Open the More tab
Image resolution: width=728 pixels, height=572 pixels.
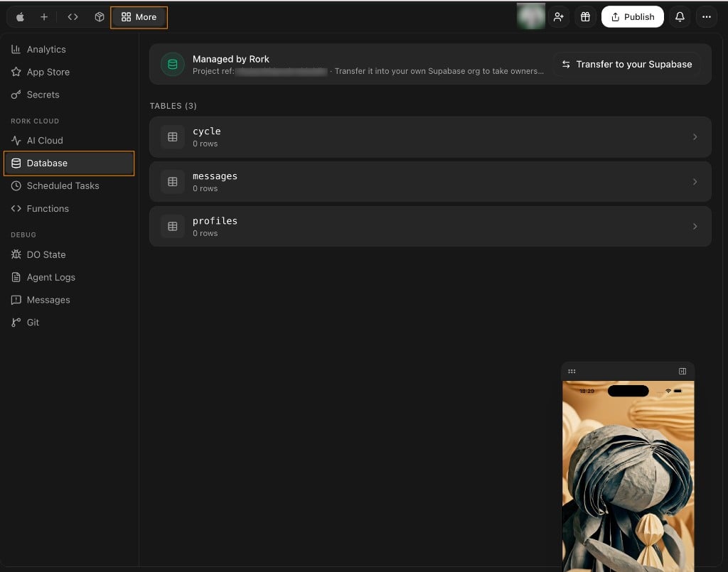point(139,17)
